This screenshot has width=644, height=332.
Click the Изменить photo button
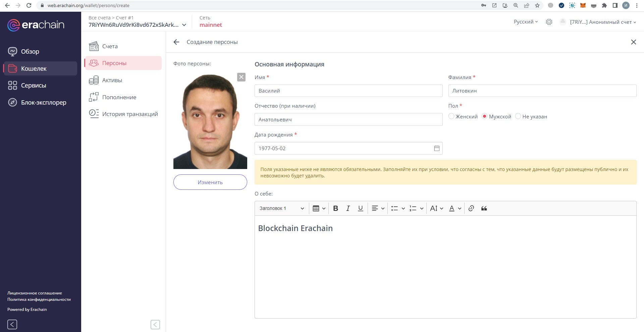point(210,182)
